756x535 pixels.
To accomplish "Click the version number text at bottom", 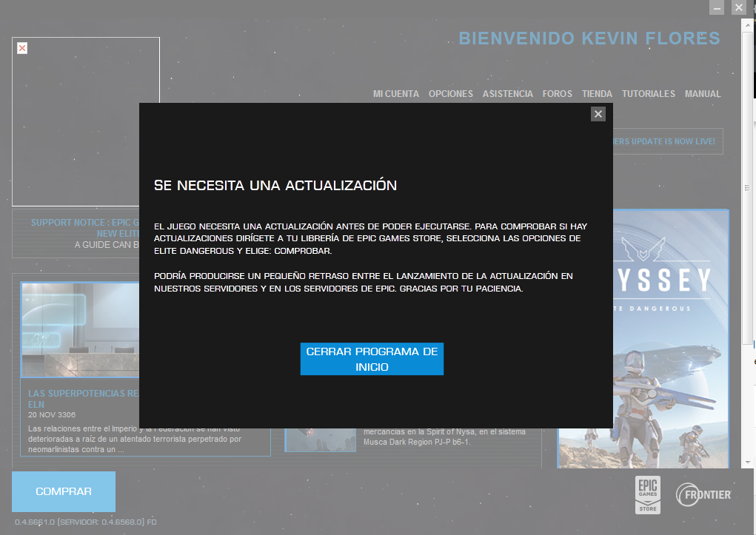I will click(85, 522).
